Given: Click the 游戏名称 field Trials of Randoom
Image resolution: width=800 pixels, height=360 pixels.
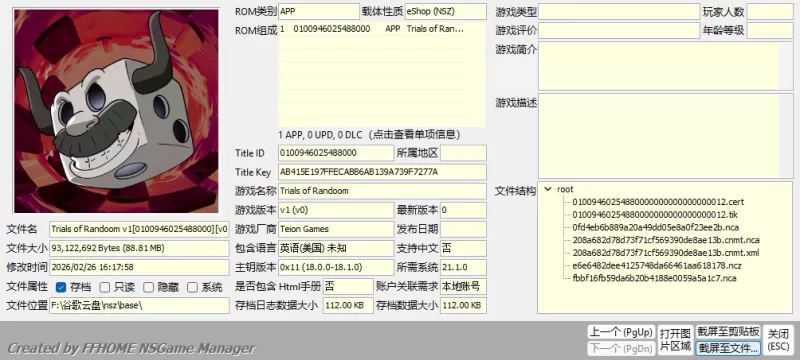Looking at the screenshot, I should [382, 191].
